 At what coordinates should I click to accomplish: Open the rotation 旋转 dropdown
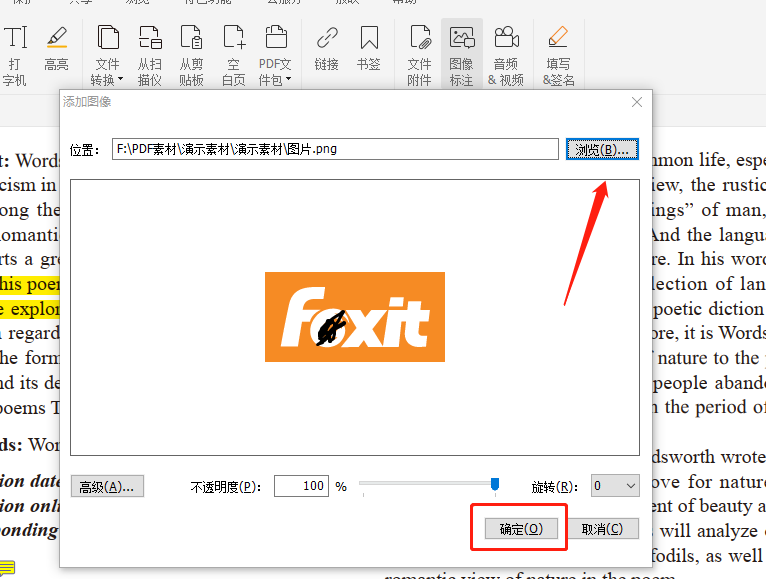click(615, 486)
